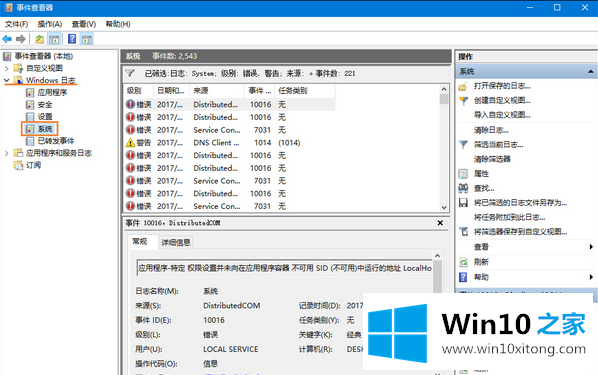Sort by the 来源 column header

point(217,91)
